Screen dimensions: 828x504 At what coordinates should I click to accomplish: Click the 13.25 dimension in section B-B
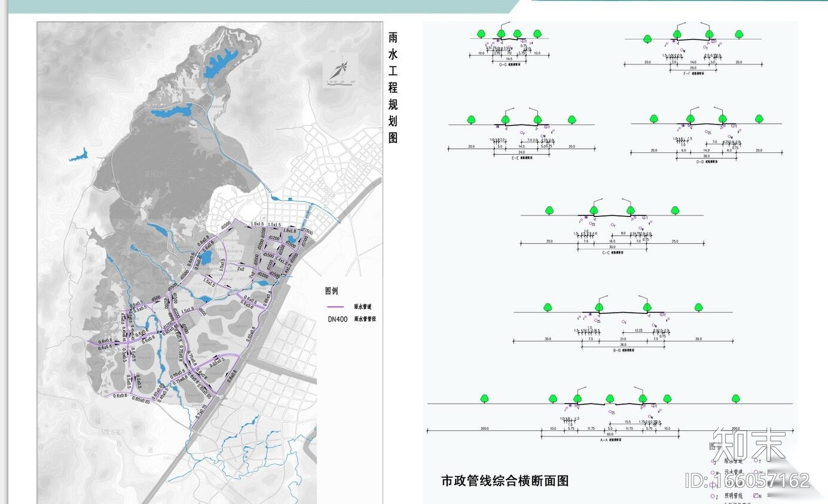pyautogui.click(x=639, y=330)
